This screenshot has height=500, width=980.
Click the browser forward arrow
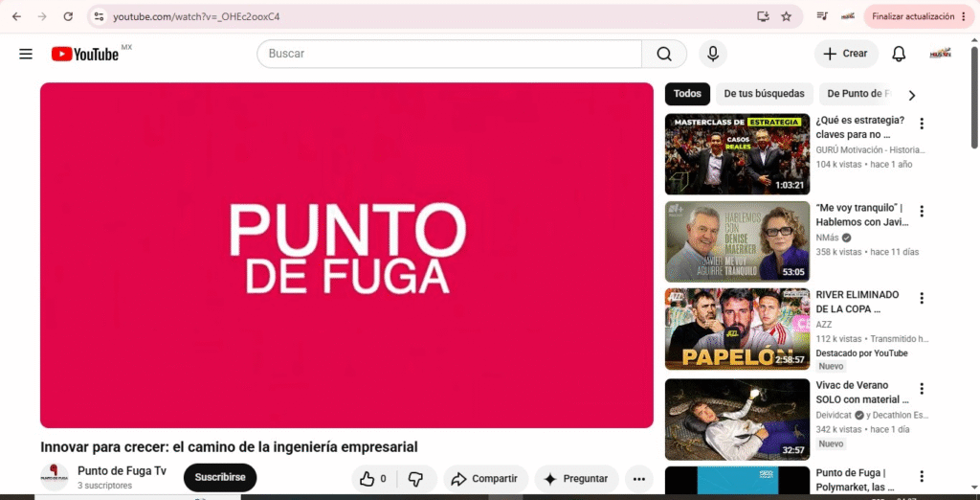click(x=42, y=17)
